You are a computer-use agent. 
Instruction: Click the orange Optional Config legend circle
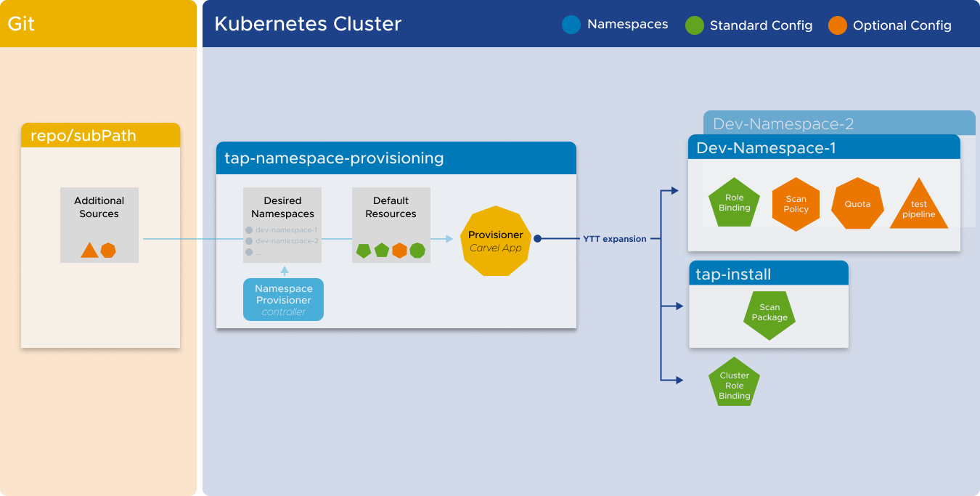pyautogui.click(x=838, y=25)
